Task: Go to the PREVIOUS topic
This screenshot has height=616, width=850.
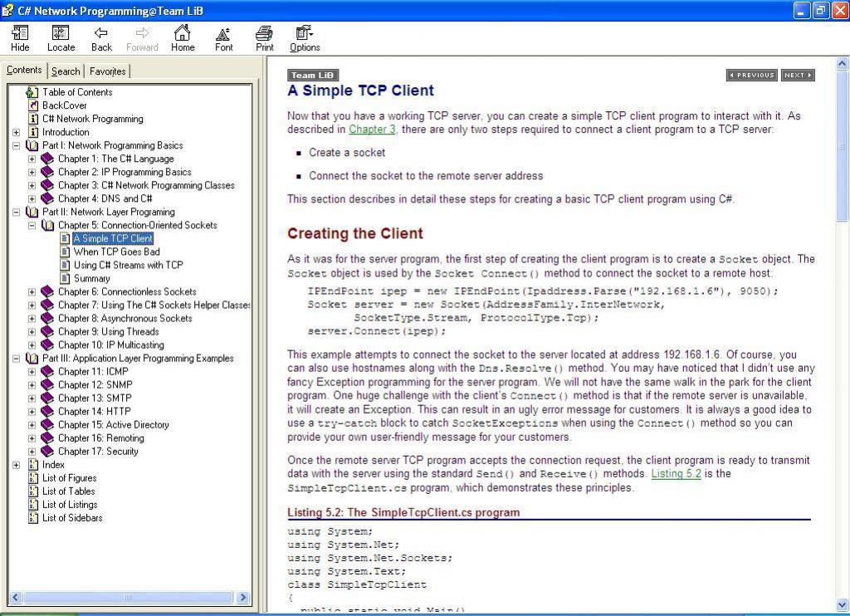Action: coord(751,76)
